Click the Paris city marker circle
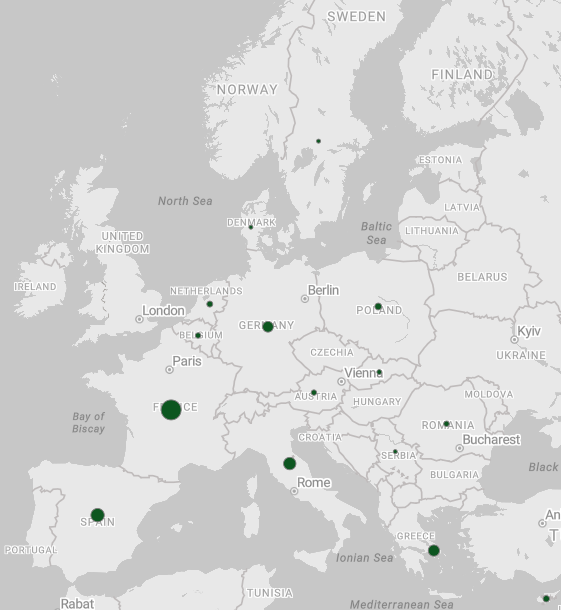The image size is (561, 610). pyautogui.click(x=169, y=370)
